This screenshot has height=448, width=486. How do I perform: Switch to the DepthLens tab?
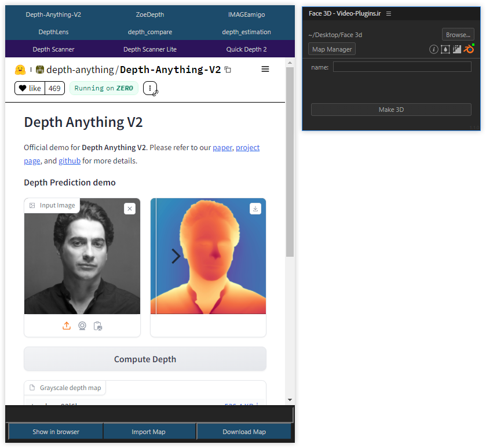coord(53,32)
